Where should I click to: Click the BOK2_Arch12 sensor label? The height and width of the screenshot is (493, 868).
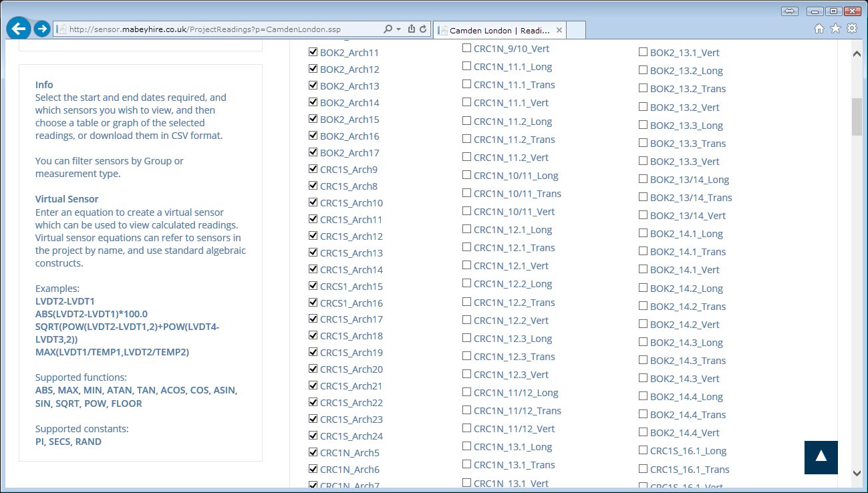pyautogui.click(x=349, y=69)
